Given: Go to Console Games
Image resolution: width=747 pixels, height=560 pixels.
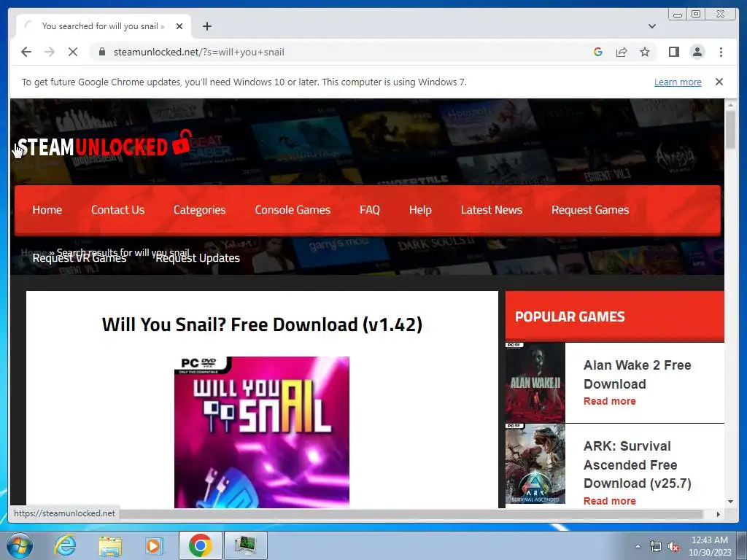Looking at the screenshot, I should click(x=293, y=210).
